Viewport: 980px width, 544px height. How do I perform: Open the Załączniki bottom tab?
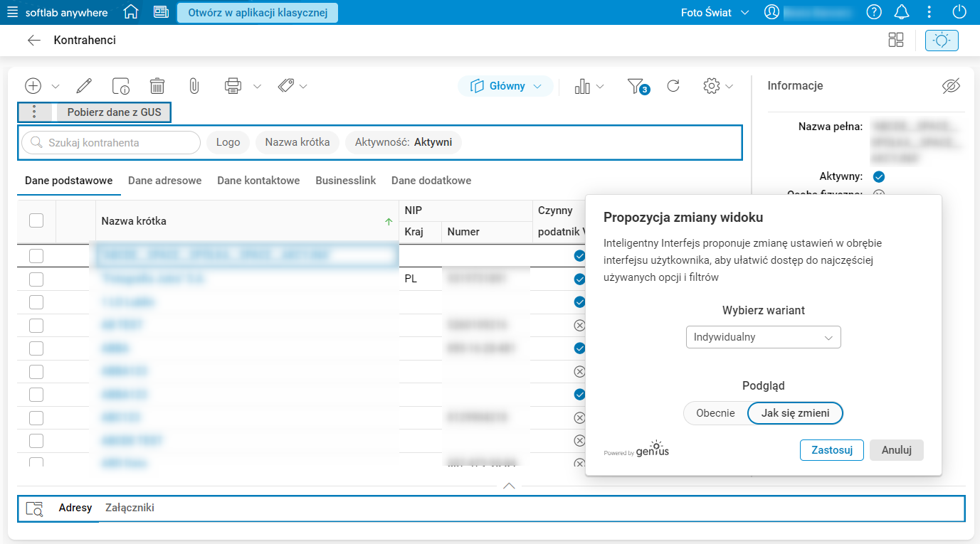coord(130,508)
